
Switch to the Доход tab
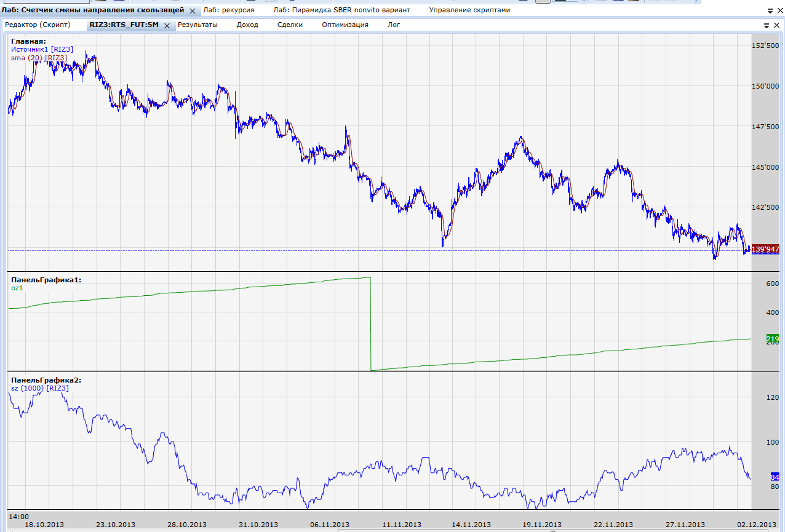(x=247, y=25)
